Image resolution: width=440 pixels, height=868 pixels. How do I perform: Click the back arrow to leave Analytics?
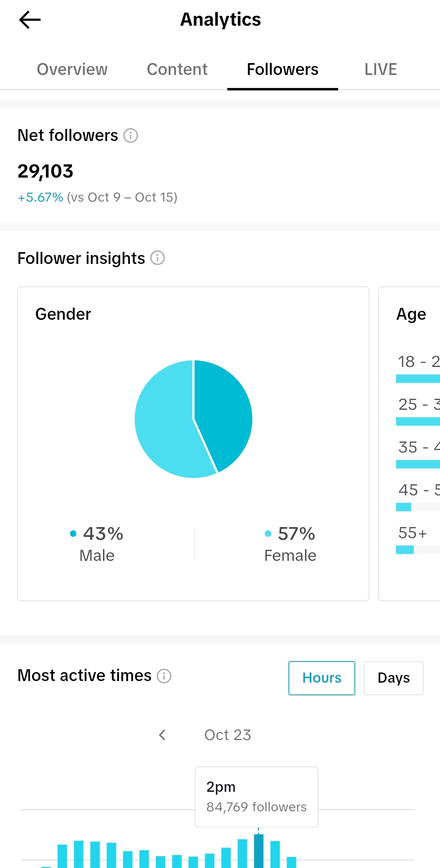click(30, 19)
